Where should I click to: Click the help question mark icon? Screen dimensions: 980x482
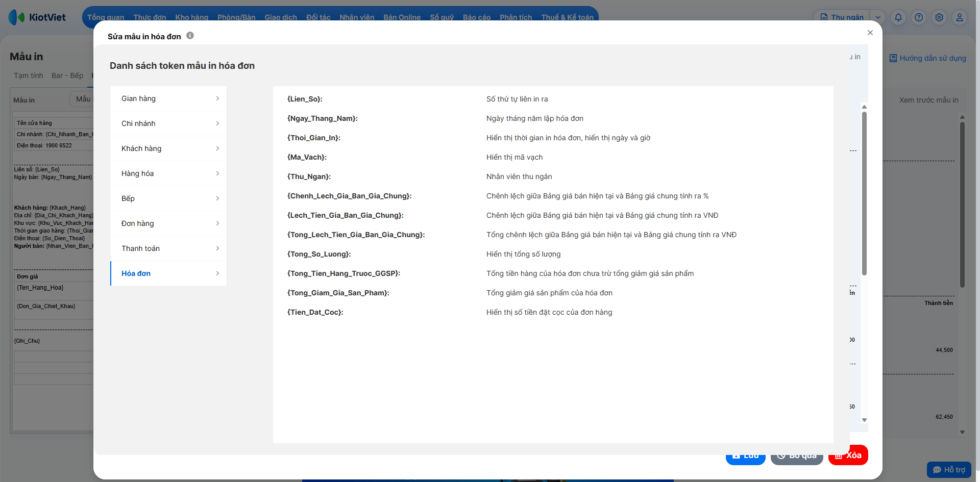point(919,17)
